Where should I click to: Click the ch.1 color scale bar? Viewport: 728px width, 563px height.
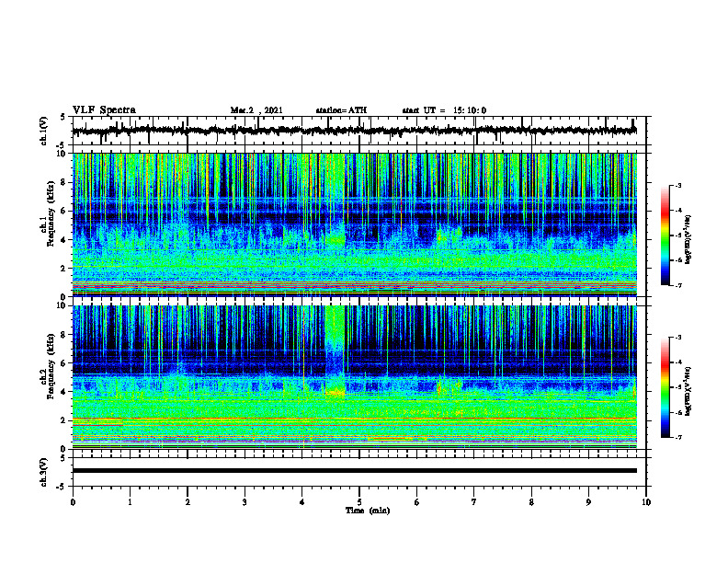click(665, 236)
